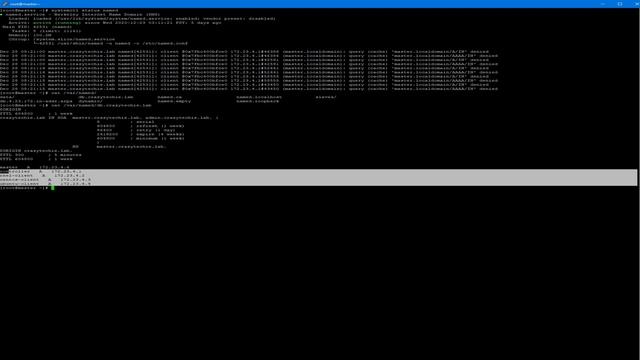Viewport: 640px width, 360px height.
Task: Click the 'Main PID' line of named status
Action: pos(37,27)
